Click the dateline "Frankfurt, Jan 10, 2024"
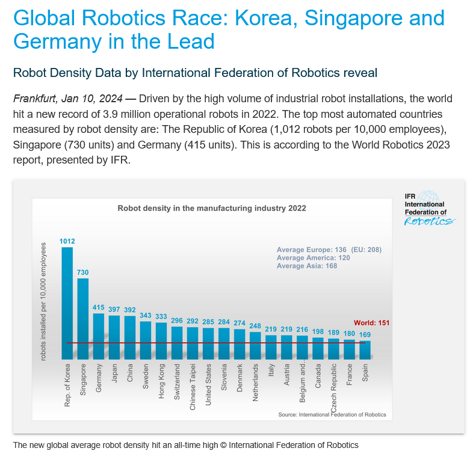Viewport: 476px width, 457px height. [x=67, y=99]
